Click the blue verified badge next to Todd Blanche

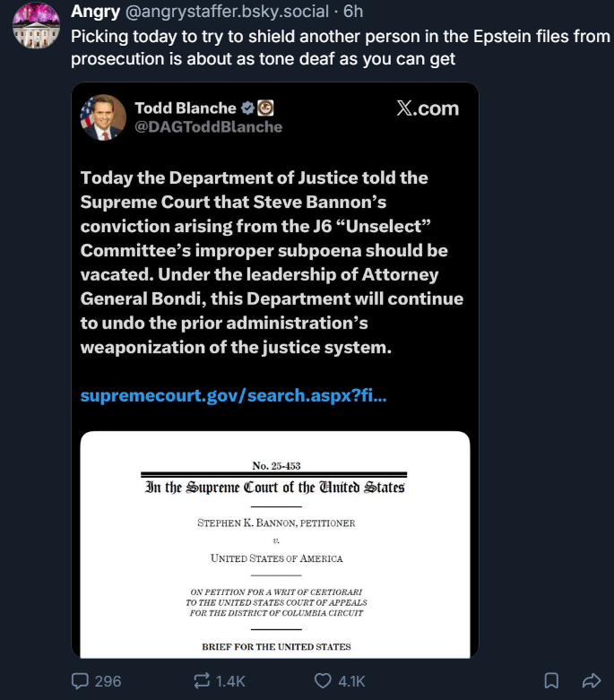point(247,108)
